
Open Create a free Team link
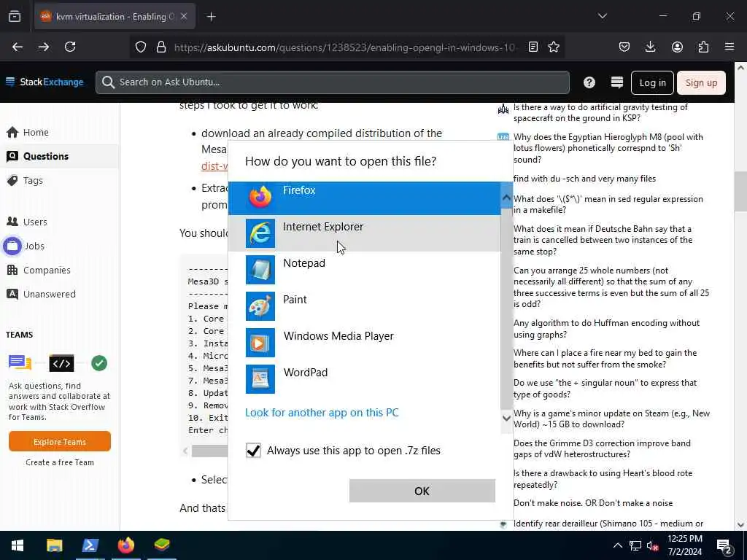[60, 462]
